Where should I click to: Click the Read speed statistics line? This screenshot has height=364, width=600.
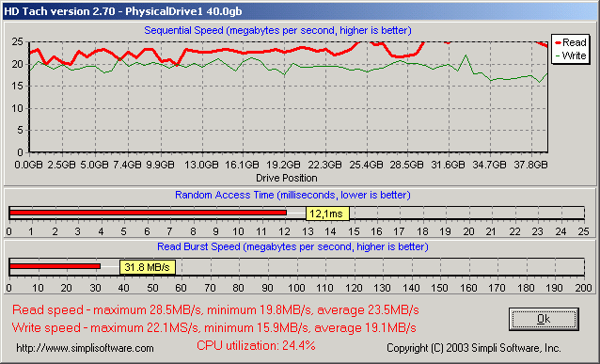[x=215, y=309]
